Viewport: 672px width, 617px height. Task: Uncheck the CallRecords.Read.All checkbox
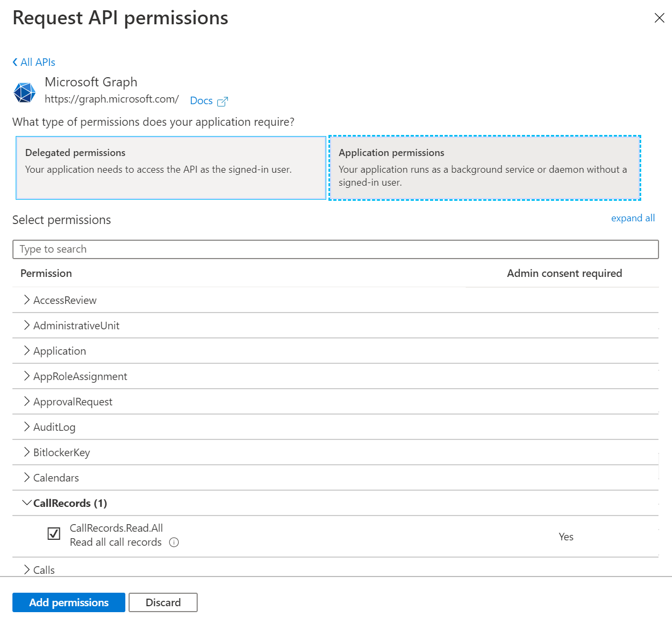(x=54, y=534)
